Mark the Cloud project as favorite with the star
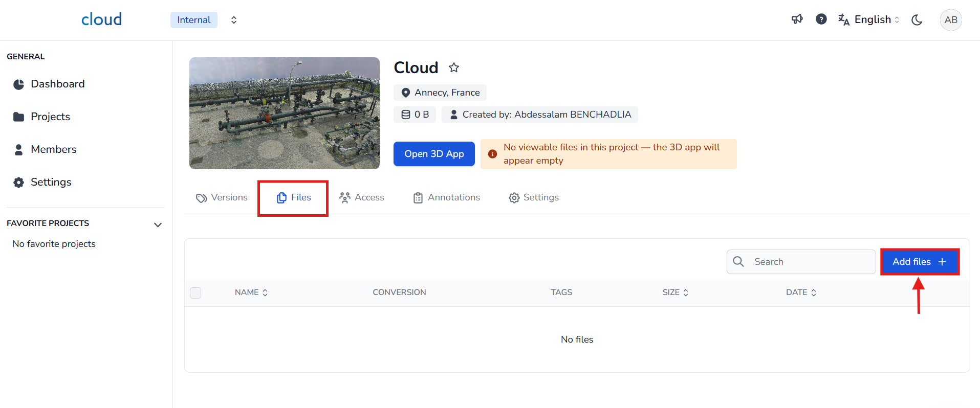This screenshot has width=980, height=408. 453,67
